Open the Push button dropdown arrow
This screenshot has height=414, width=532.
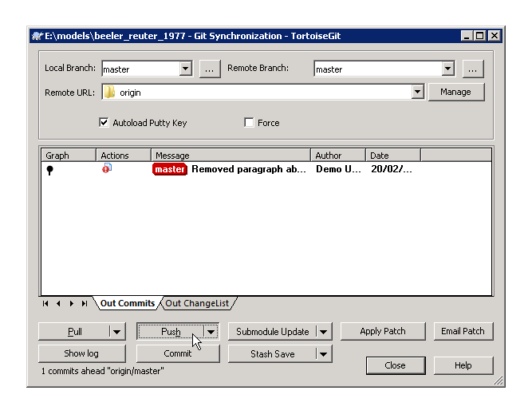[211, 332]
